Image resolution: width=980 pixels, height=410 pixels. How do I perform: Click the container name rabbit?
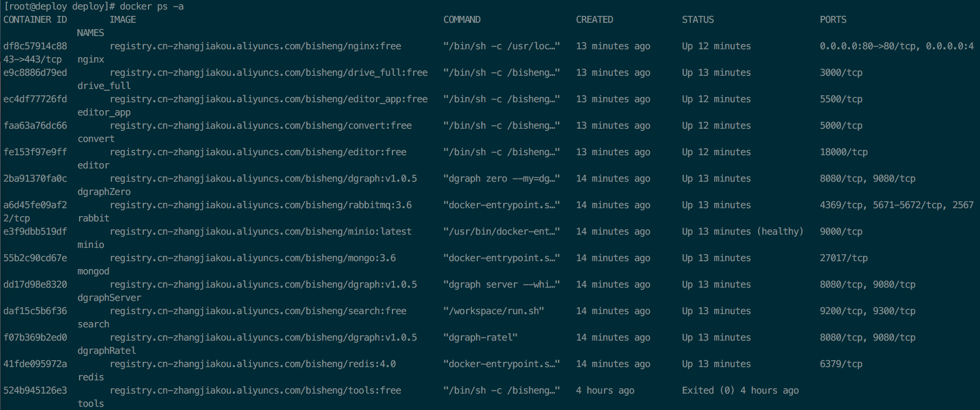[93, 218]
